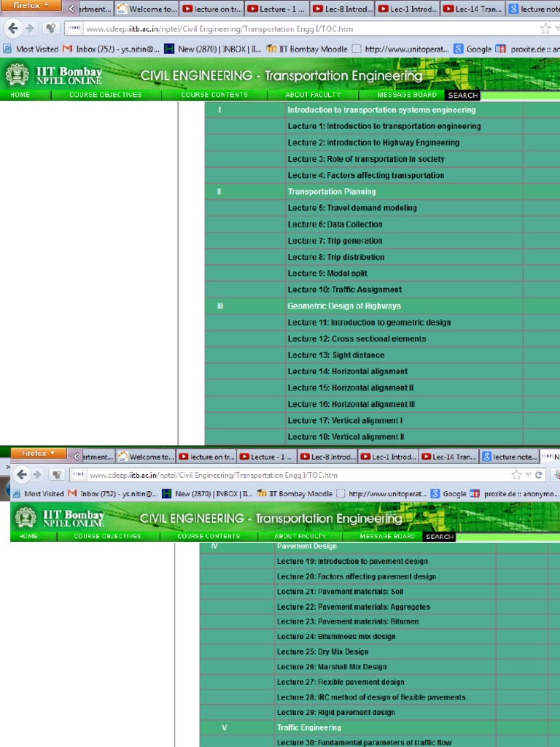Viewport: 560px width, 747px height.
Task: Open Firefox menu button in upper window
Action: [31, 6]
